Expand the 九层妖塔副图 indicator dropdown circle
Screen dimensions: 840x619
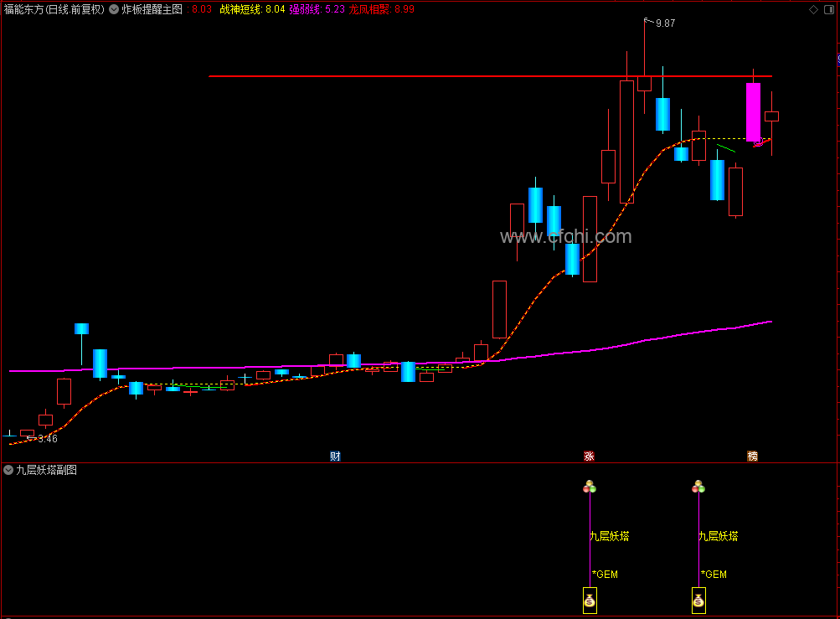coord(8,470)
